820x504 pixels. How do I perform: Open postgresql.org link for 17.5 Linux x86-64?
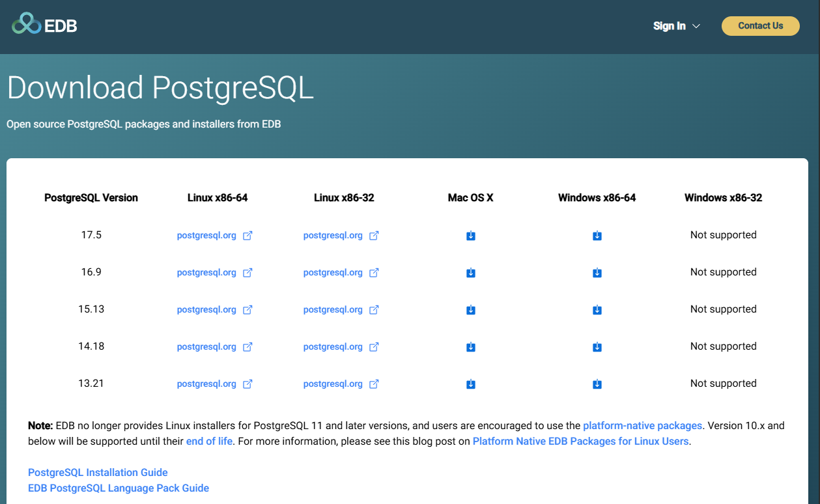tap(206, 236)
